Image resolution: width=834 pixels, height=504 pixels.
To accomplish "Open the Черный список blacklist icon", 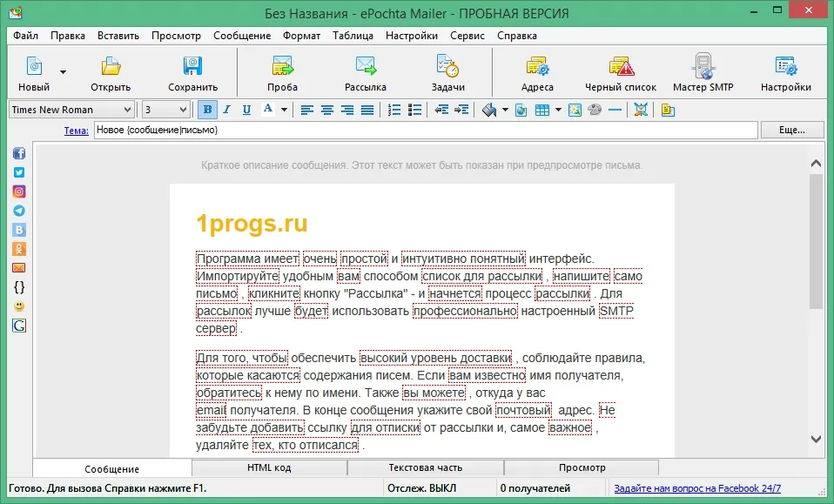I will [621, 66].
